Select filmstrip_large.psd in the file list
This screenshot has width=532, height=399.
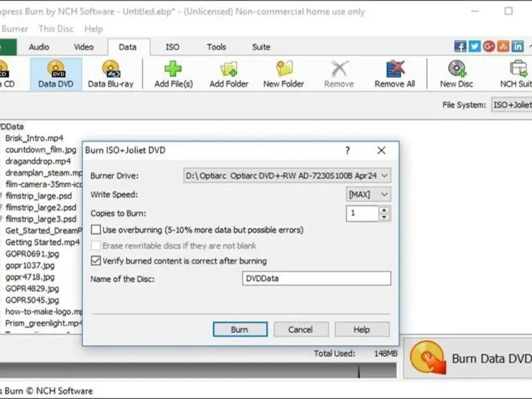tap(39, 196)
